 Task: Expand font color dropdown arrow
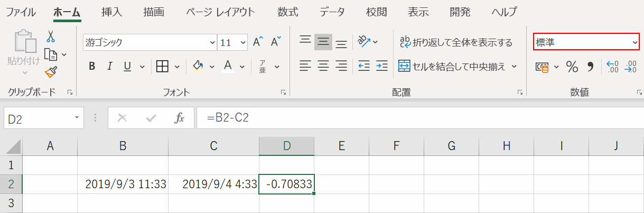coord(242,67)
